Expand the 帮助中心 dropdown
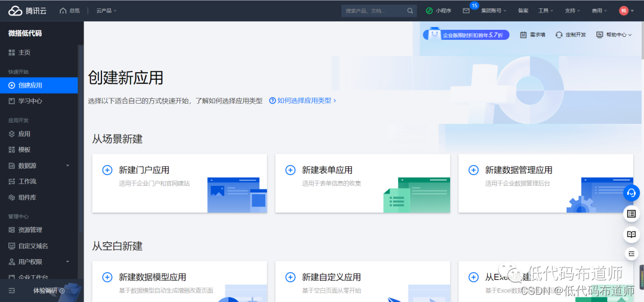 [614, 35]
